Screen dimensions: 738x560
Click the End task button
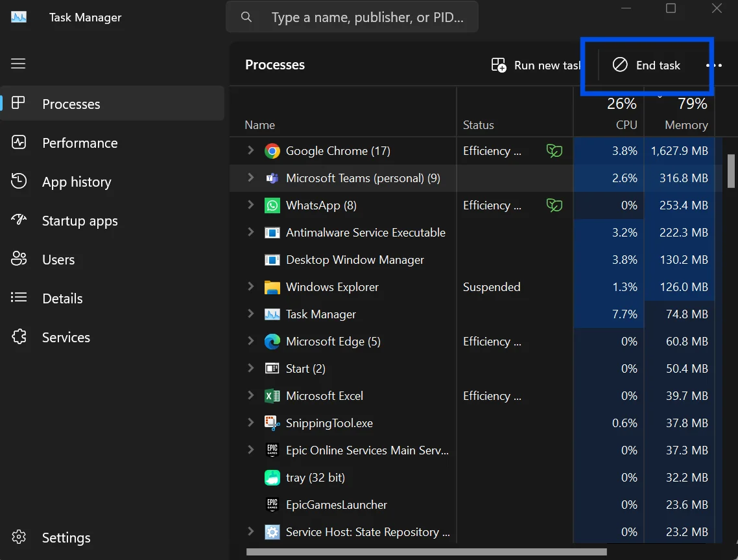pos(646,65)
